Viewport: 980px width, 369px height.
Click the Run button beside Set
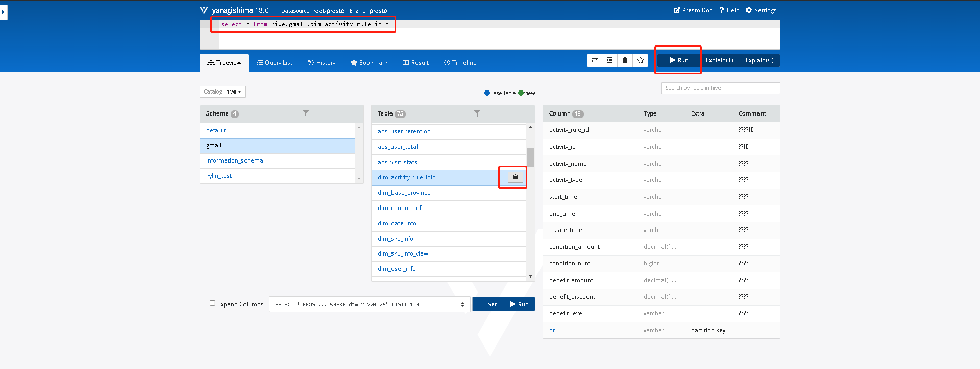coord(519,304)
